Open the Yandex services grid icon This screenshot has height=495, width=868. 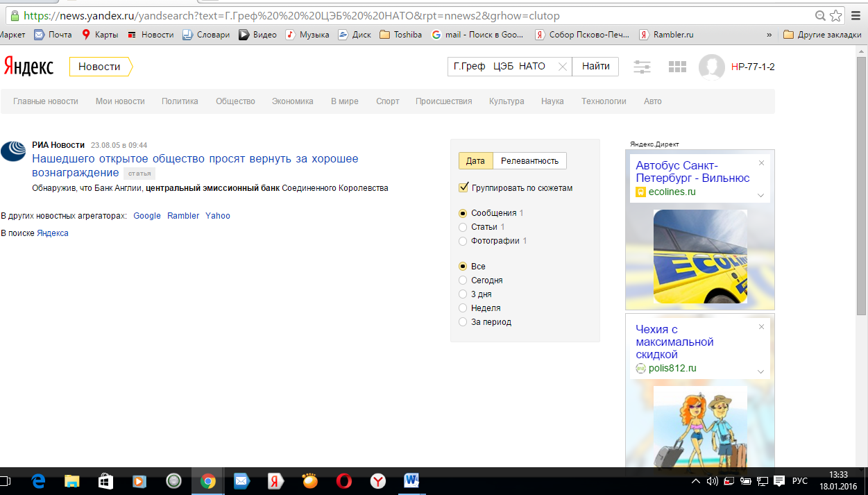pyautogui.click(x=676, y=67)
